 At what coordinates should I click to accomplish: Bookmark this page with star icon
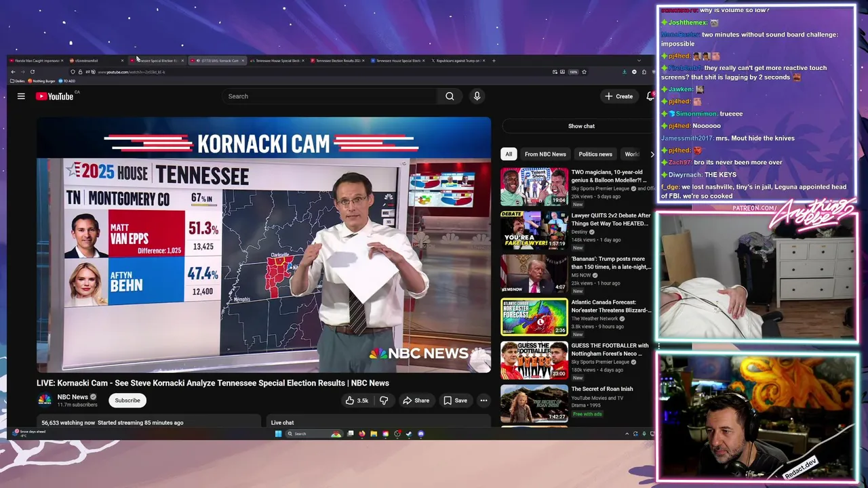[x=584, y=72]
